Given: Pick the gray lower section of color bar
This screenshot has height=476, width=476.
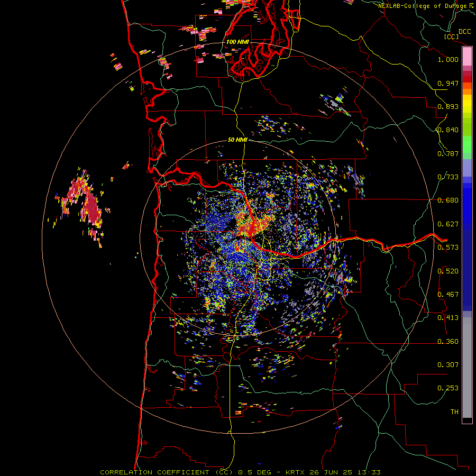Looking at the screenshot, I should (x=467, y=368).
